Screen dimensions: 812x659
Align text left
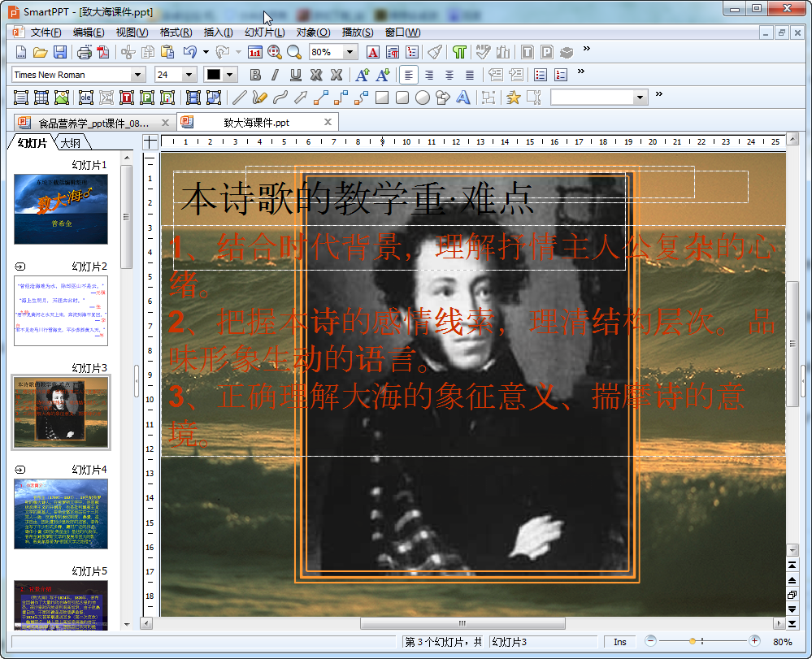click(x=409, y=75)
